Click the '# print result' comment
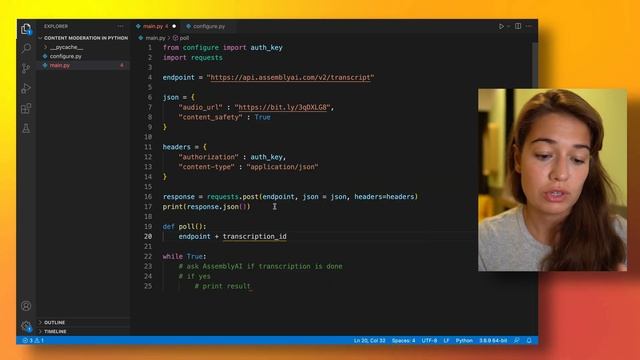 coord(222,286)
